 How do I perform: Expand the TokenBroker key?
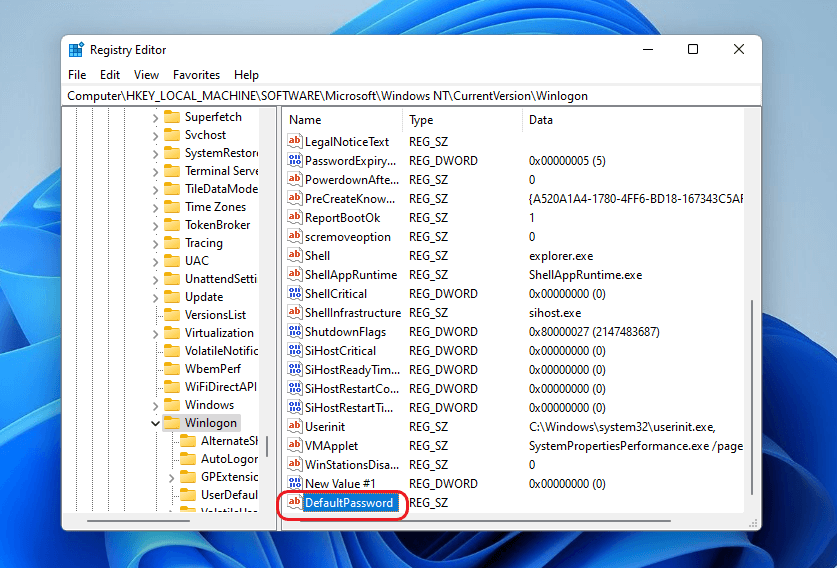point(155,226)
